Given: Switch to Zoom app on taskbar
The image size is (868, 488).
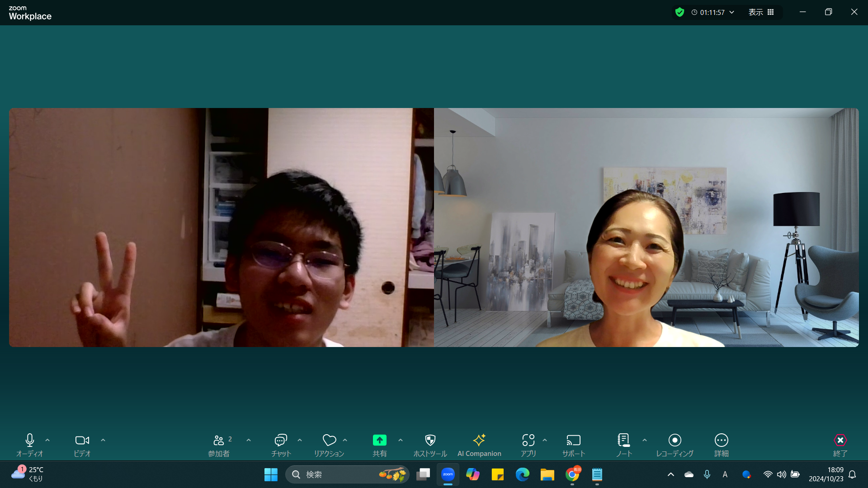Looking at the screenshot, I should click(448, 474).
